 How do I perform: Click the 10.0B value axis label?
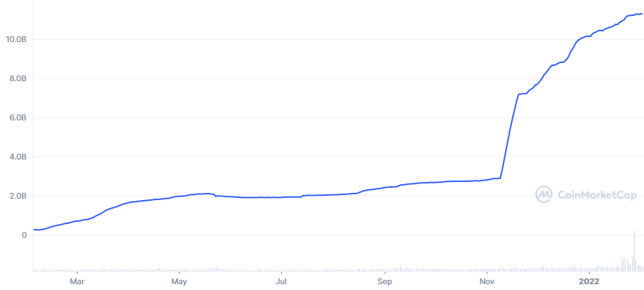pyautogui.click(x=16, y=39)
